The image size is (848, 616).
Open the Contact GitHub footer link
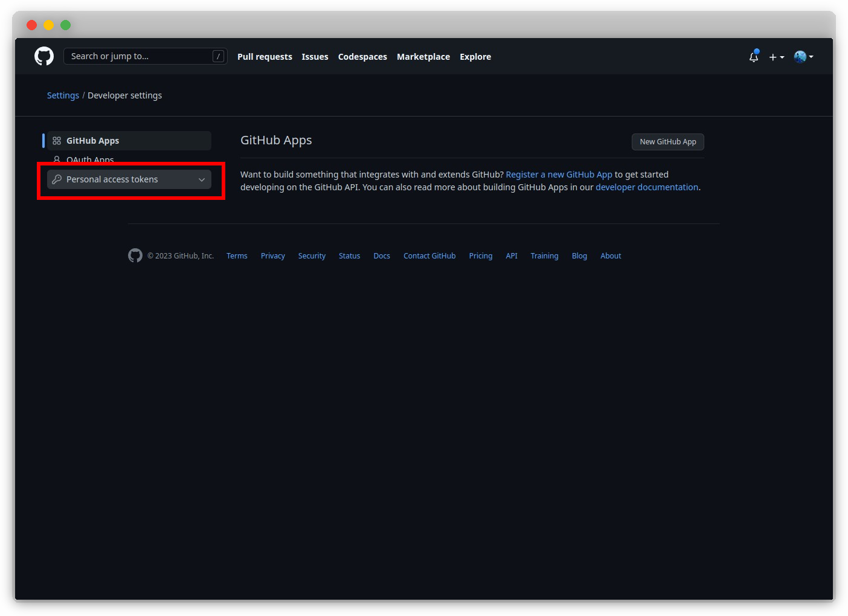pyautogui.click(x=429, y=256)
